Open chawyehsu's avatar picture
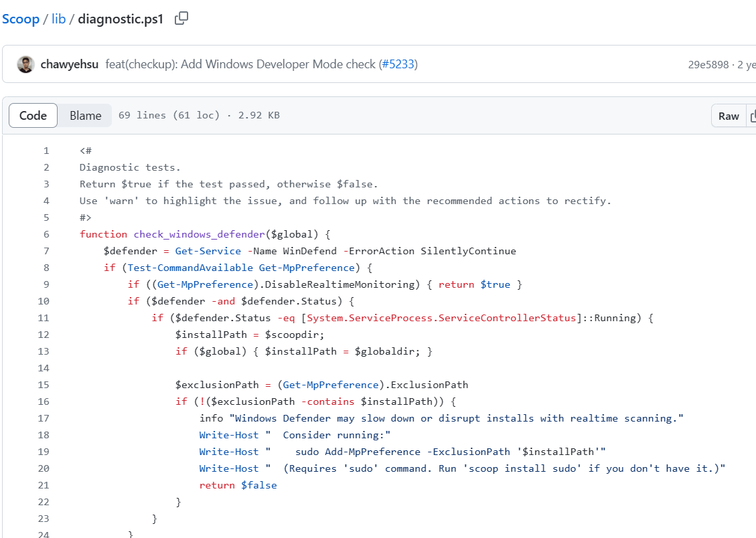This screenshot has width=756, height=538. [x=25, y=64]
